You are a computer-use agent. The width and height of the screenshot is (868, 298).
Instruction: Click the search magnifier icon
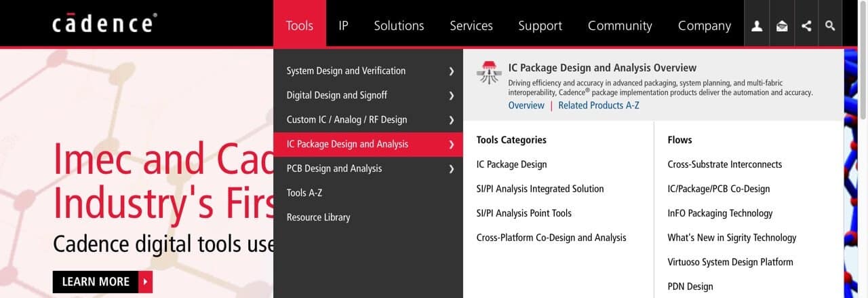(830, 26)
